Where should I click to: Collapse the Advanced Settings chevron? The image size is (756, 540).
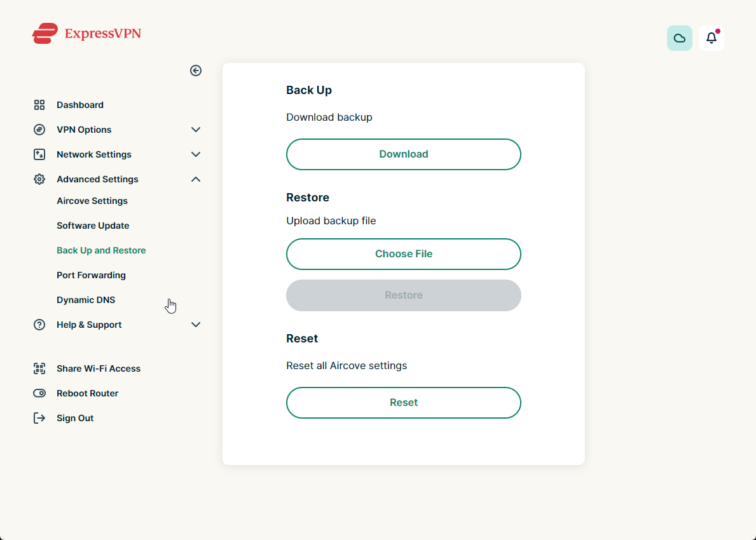point(196,179)
